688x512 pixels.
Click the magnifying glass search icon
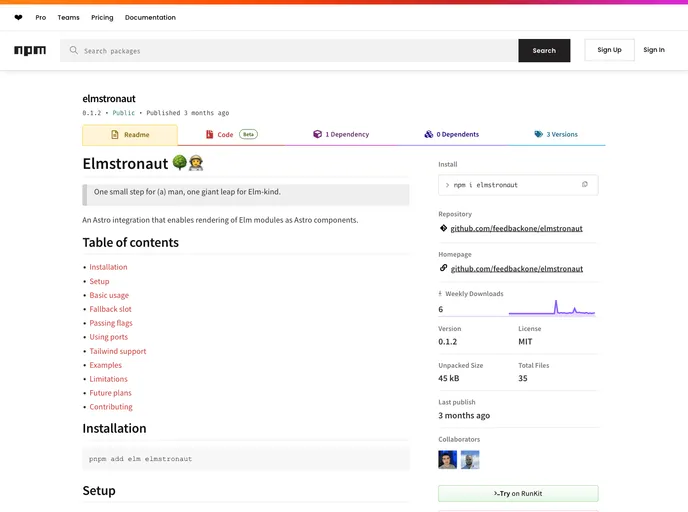[x=74, y=50]
